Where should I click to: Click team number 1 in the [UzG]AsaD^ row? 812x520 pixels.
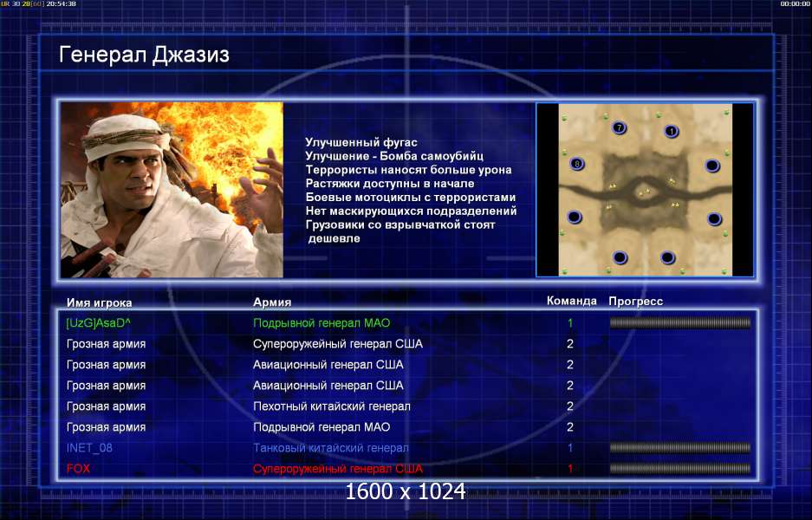[570, 323]
